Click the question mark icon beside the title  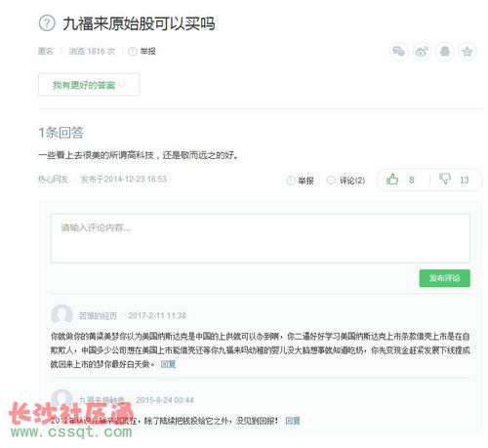(x=47, y=23)
